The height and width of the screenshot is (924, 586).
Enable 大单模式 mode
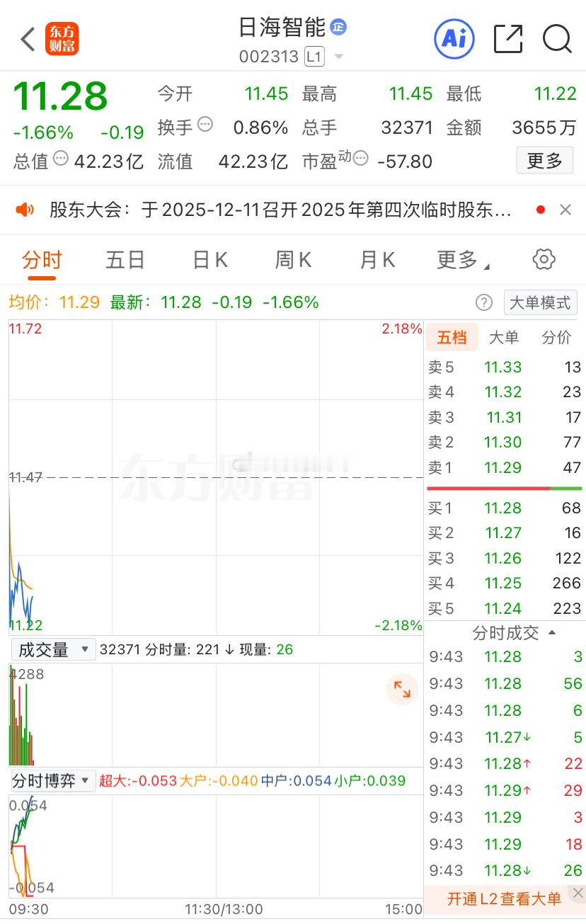pos(541,302)
